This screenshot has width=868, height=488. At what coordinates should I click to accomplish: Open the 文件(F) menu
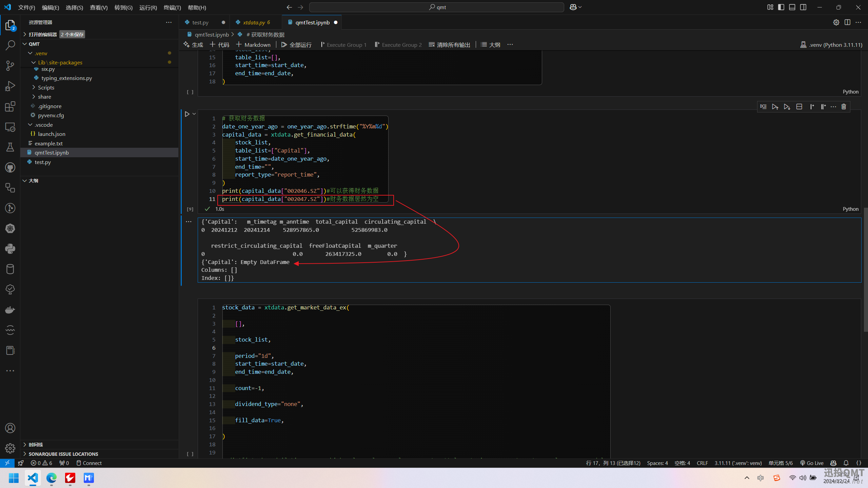click(x=26, y=7)
